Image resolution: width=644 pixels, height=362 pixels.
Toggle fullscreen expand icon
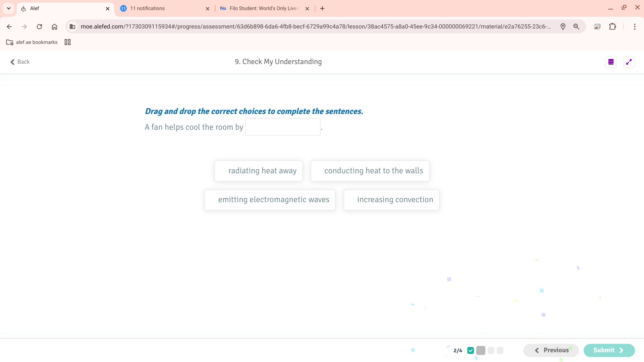(629, 62)
